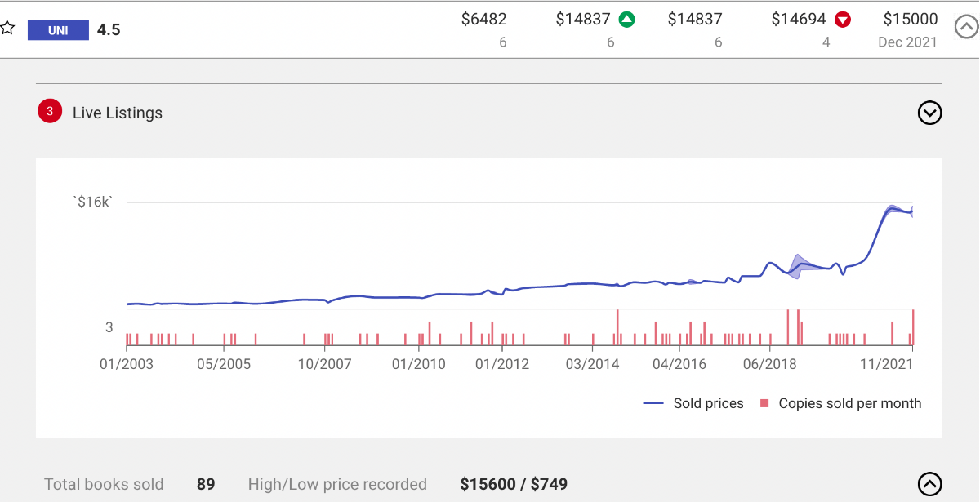
Task: Click the red 3 listings badge
Action: pyautogui.click(x=50, y=113)
